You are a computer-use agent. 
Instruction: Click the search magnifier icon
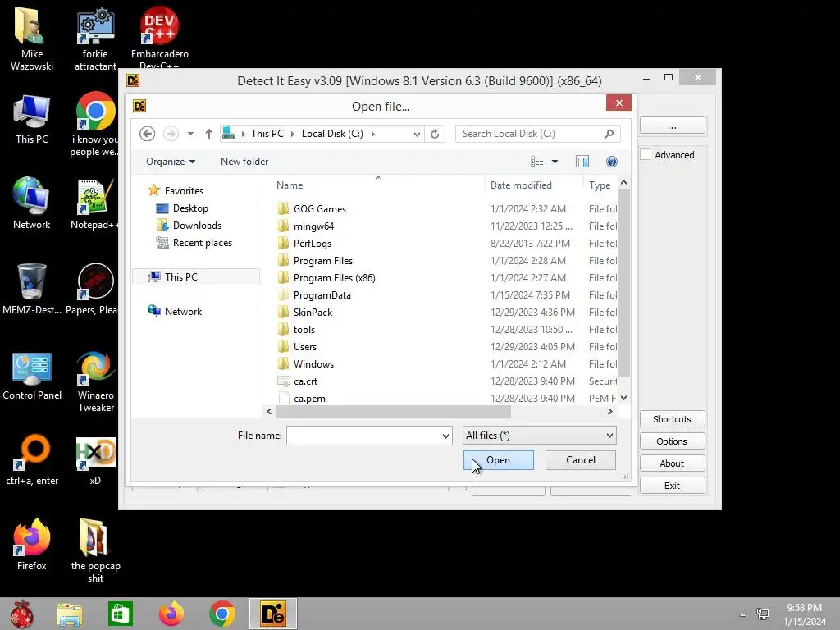click(609, 134)
